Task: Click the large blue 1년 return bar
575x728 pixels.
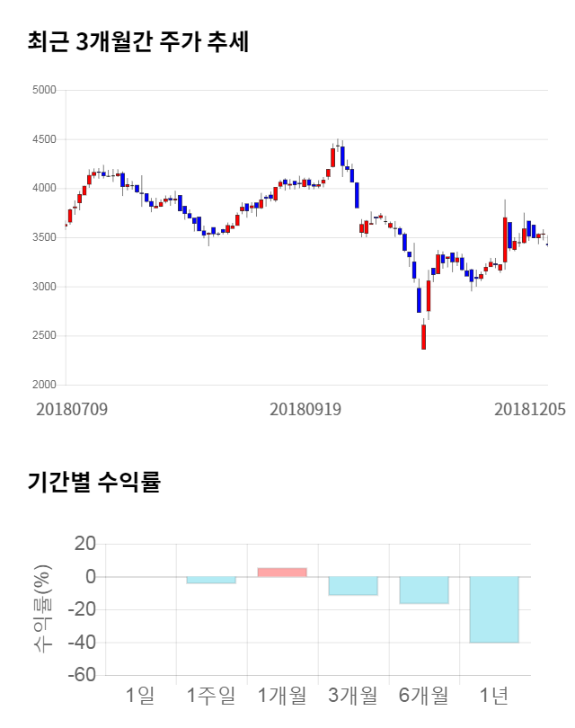Action: tap(494, 609)
